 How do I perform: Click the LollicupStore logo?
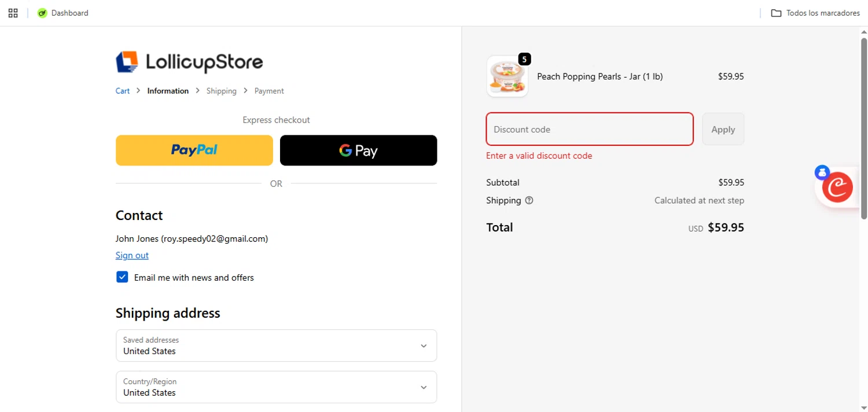click(189, 62)
